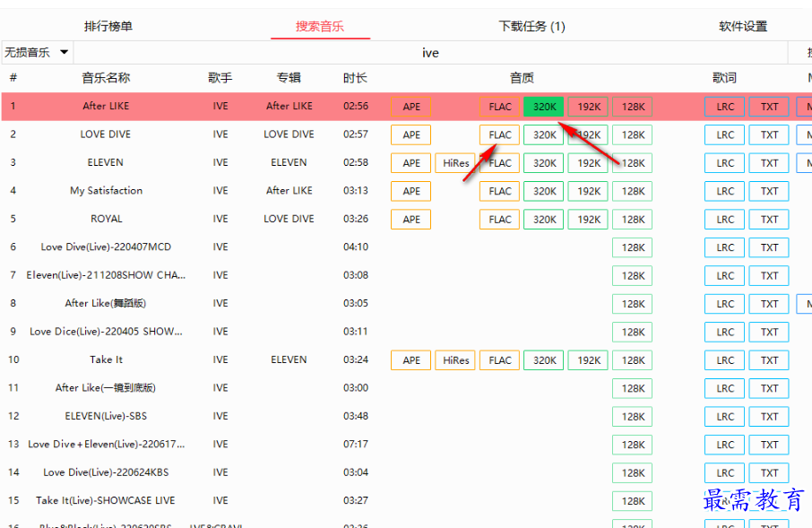Click the 时长 column header
812x528 pixels.
click(355, 78)
